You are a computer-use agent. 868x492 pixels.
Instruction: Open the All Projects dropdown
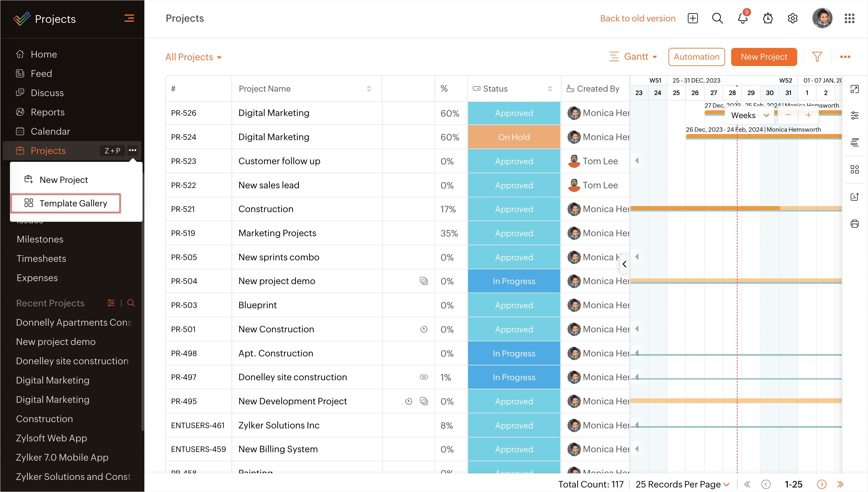tap(193, 57)
